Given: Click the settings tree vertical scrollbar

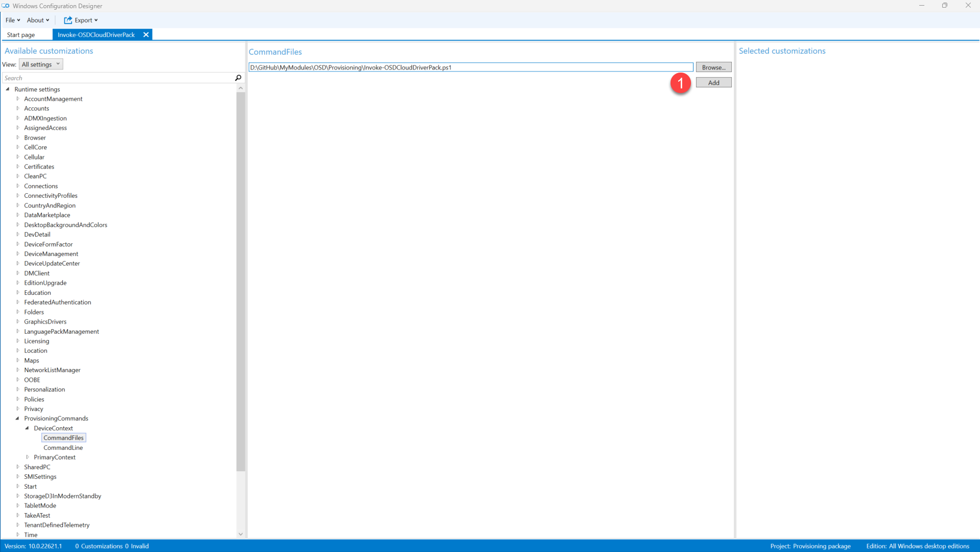Looking at the screenshot, I should [241, 281].
